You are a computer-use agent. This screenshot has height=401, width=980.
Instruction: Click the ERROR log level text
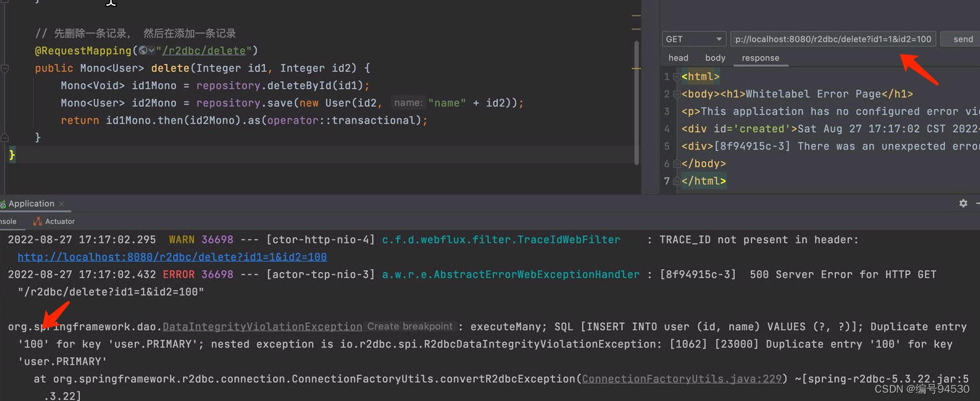point(179,275)
